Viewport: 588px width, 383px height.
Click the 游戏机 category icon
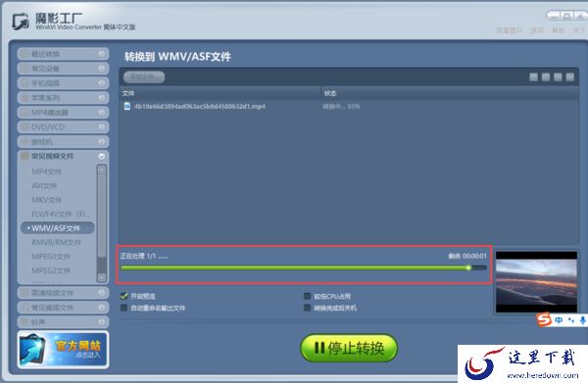point(24,142)
